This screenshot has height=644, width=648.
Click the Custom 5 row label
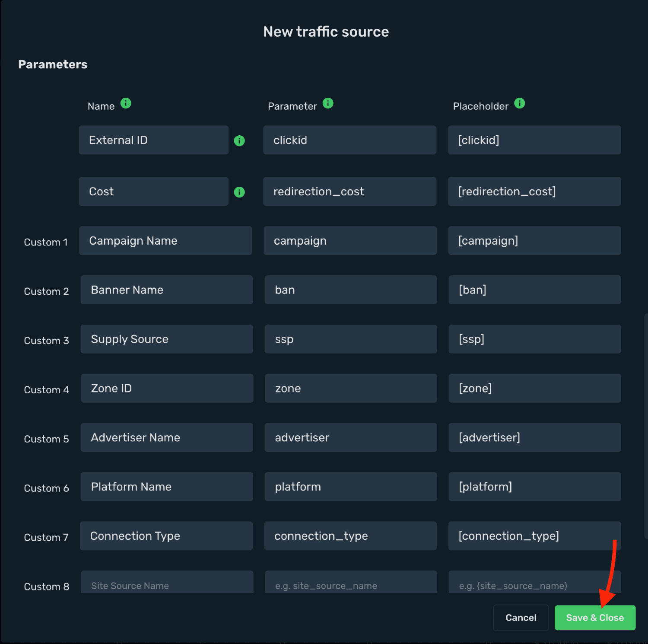pos(46,439)
